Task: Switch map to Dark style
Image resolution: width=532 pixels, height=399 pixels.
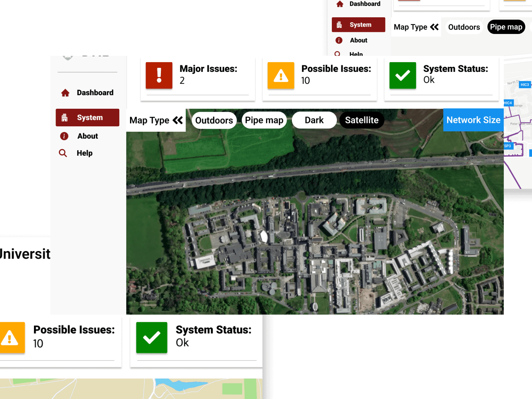Action: (314, 120)
